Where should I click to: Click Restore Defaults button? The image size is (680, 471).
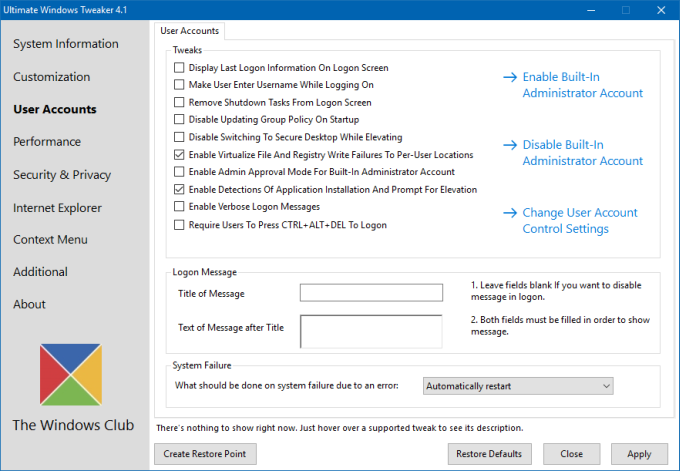point(489,454)
